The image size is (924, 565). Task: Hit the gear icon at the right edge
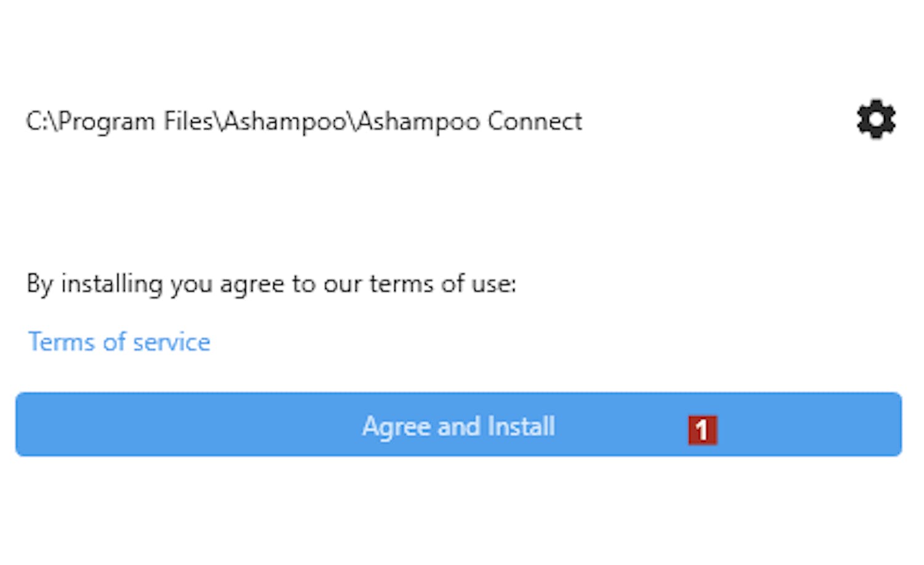point(876,120)
